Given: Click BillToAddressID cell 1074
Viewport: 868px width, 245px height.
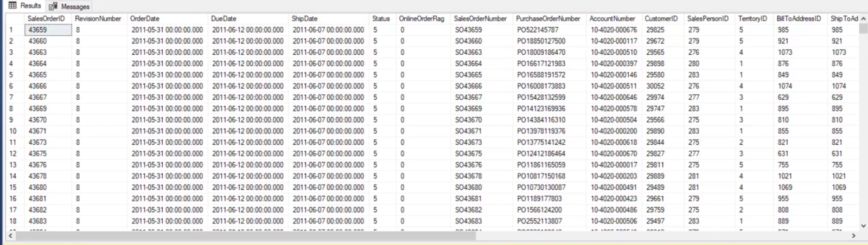Looking at the screenshot, I should coord(800,86).
